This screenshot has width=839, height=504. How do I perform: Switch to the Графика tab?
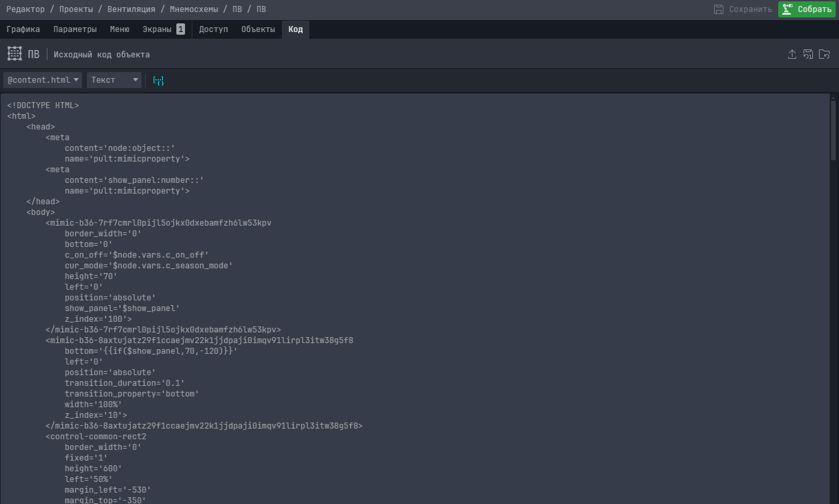point(23,29)
